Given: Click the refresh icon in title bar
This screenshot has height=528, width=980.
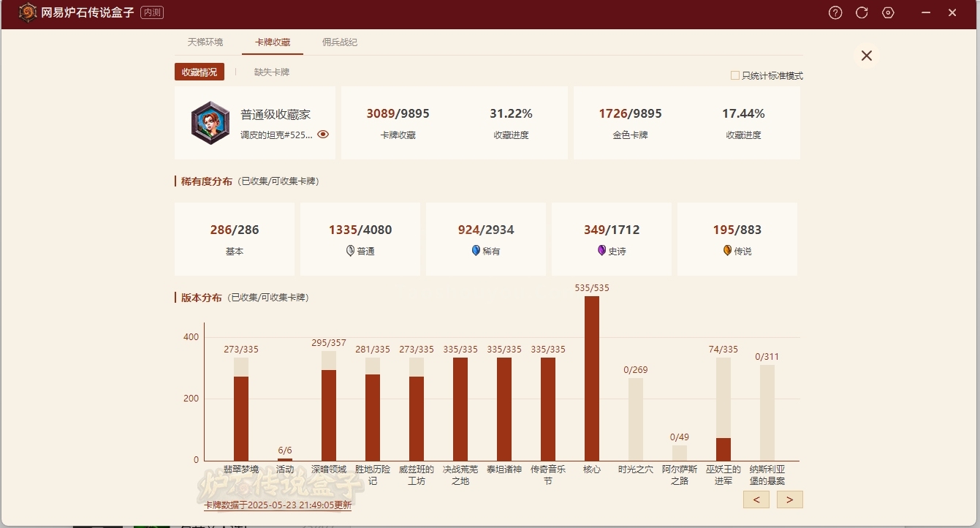Looking at the screenshot, I should click(862, 12).
